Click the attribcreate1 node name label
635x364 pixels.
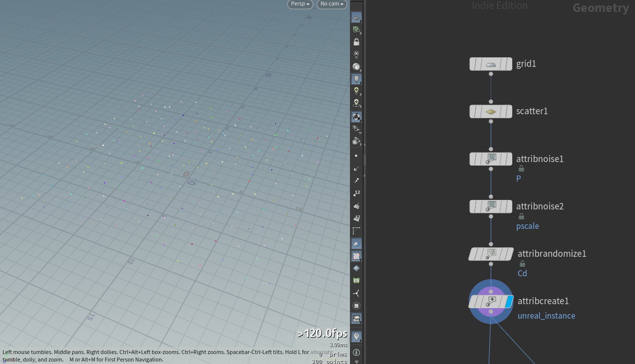tap(543, 301)
